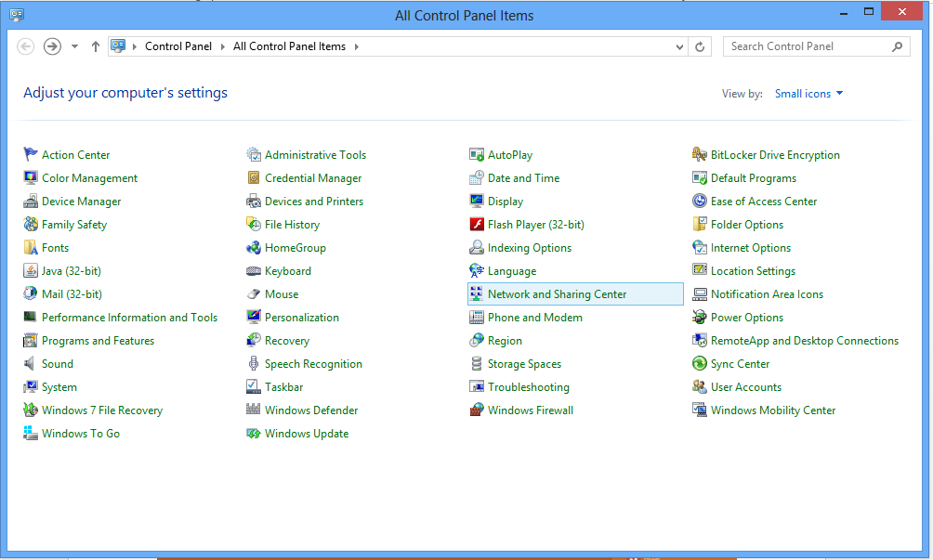Open the Troubleshooting link
Image resolution: width=933 pixels, height=560 pixels.
click(x=529, y=387)
